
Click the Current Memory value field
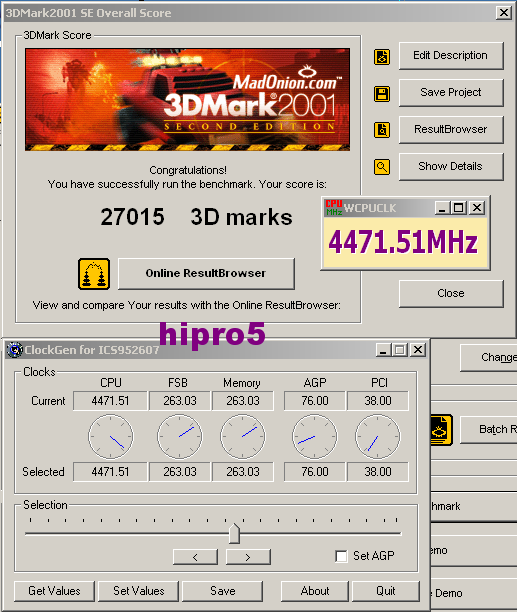(x=243, y=401)
